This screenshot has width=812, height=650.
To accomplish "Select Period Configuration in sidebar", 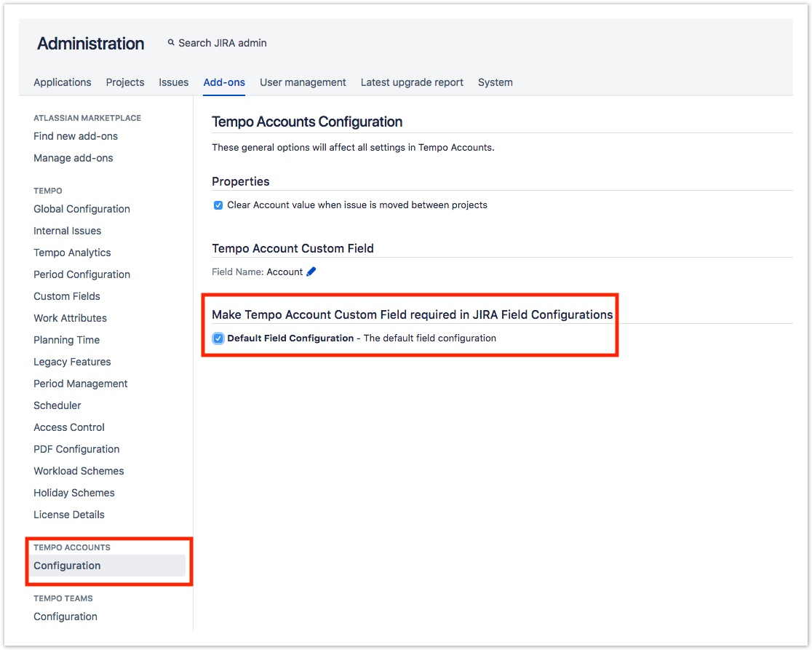I will click(81, 274).
